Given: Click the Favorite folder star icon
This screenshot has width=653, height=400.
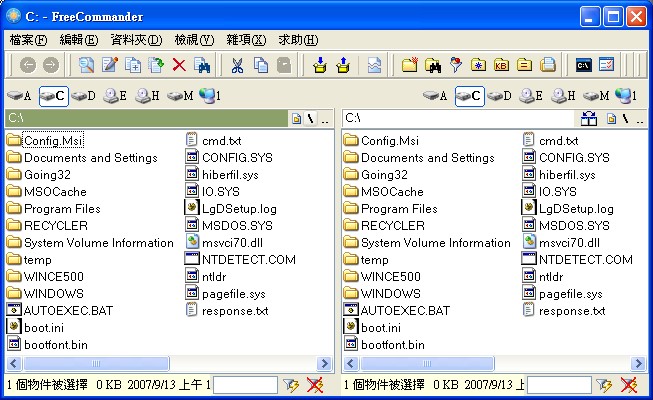Looking at the screenshot, I should coord(478,65).
